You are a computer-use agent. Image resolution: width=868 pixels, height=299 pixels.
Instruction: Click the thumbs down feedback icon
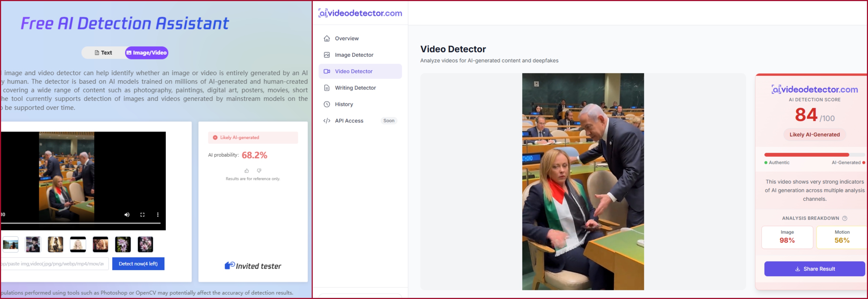tap(259, 171)
